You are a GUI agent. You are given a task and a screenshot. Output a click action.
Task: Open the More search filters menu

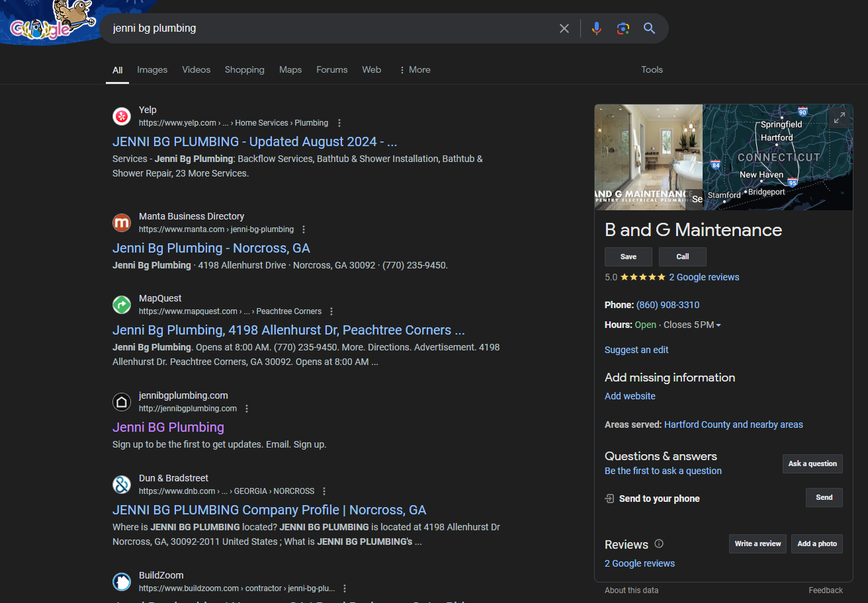tap(415, 69)
